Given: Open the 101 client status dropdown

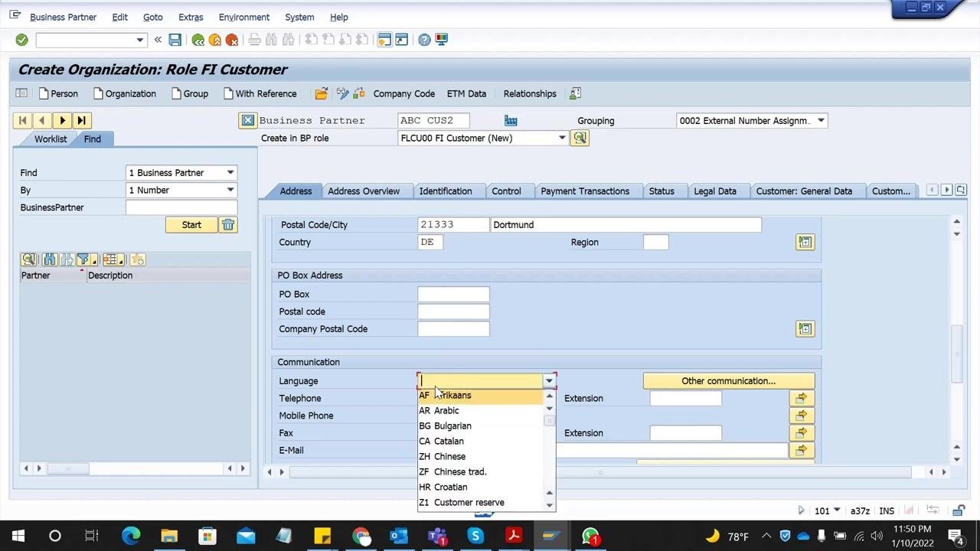Looking at the screenshot, I should [x=837, y=510].
